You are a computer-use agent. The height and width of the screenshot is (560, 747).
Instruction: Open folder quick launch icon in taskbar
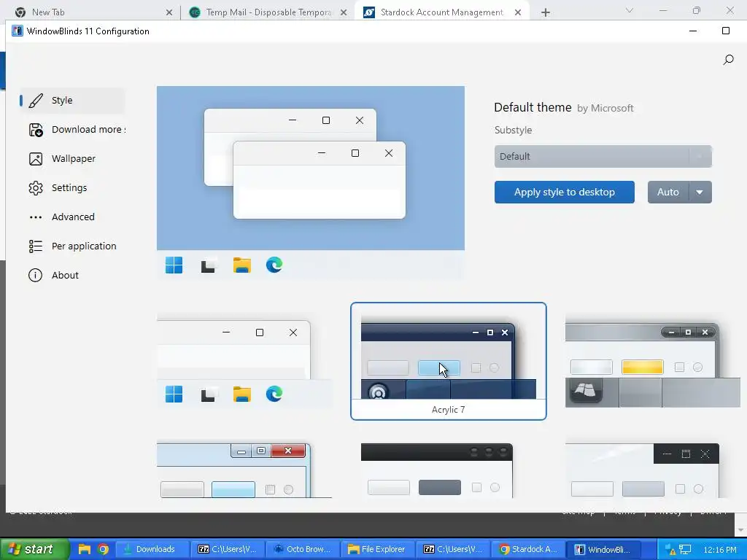coord(85,549)
